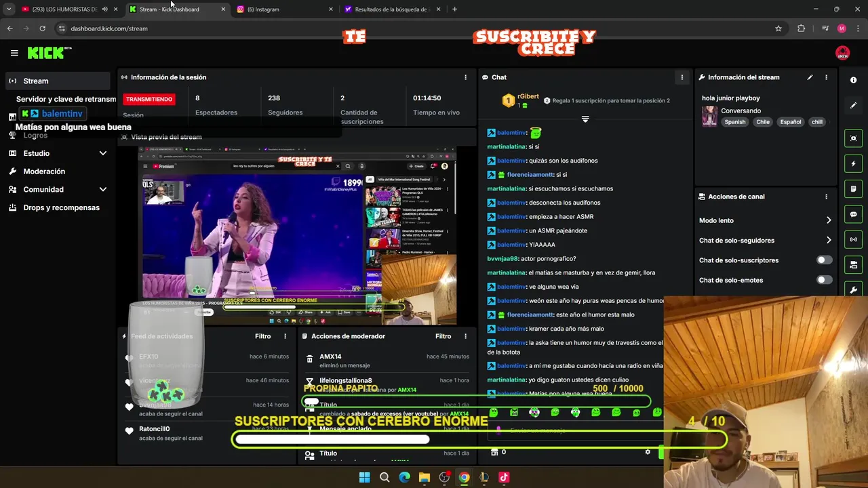
Task: Click the Chile tag chip
Action: [x=763, y=122]
